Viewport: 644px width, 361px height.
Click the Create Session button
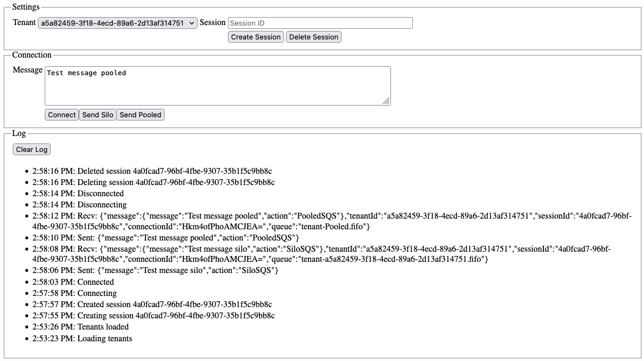(x=256, y=37)
